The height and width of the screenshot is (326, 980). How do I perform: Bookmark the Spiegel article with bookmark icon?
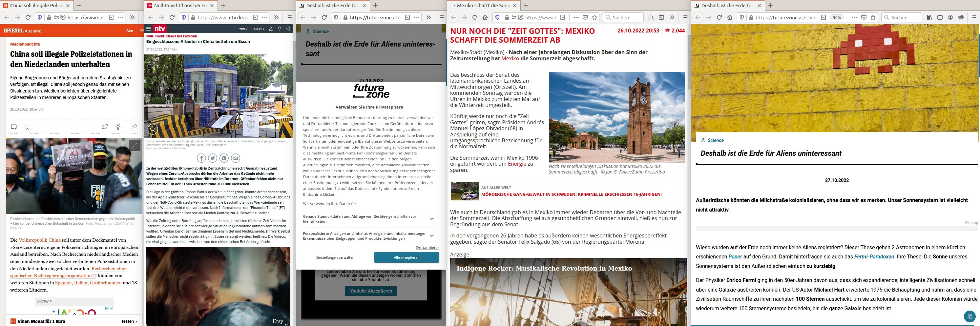(27, 127)
